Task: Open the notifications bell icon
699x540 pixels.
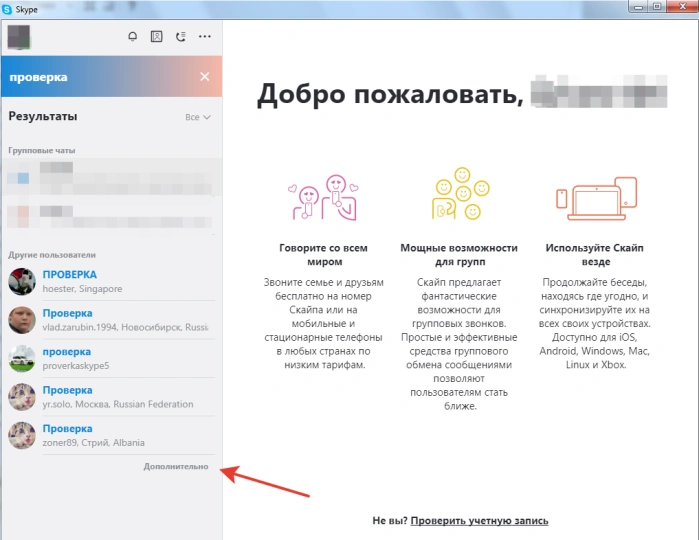Action: [132, 37]
